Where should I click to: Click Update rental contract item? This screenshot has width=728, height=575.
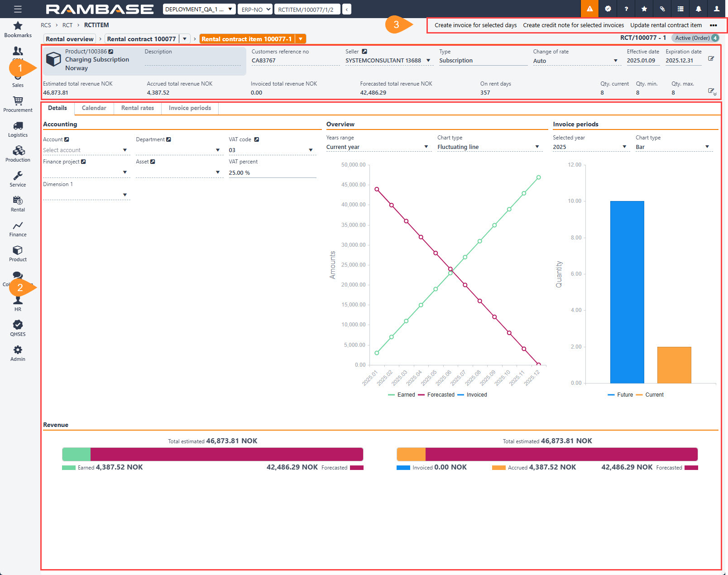(666, 25)
